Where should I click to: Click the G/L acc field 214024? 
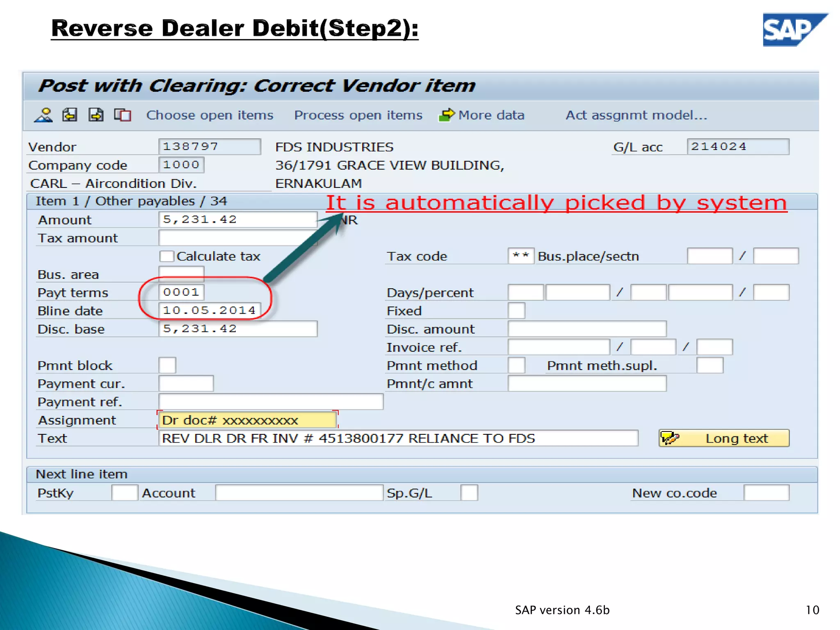point(738,146)
